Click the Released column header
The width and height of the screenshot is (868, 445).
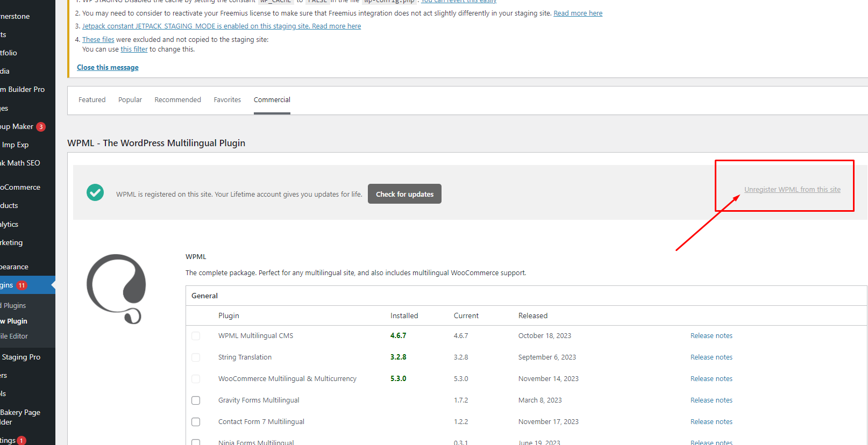[533, 316]
